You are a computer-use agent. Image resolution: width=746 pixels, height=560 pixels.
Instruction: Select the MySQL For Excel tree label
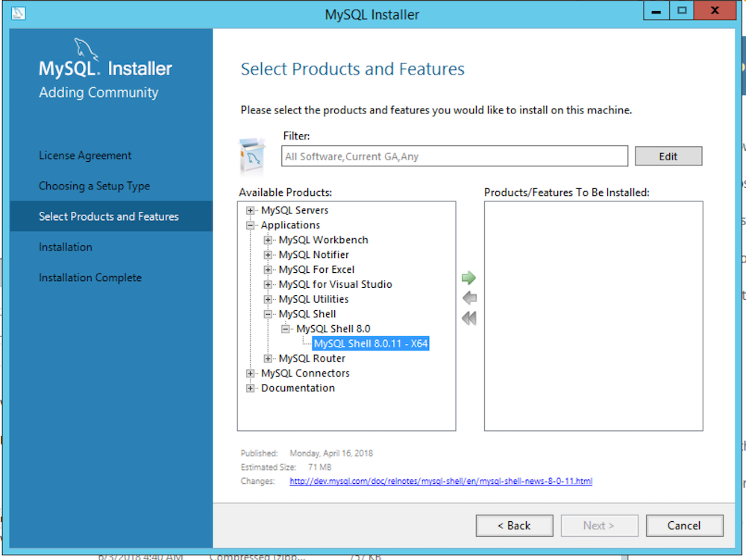tap(317, 269)
